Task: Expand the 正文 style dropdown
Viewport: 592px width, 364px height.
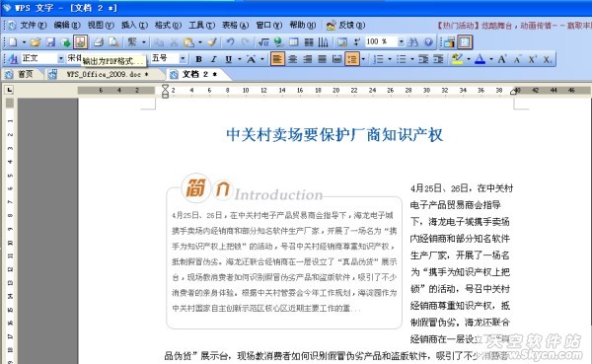Action: point(60,59)
